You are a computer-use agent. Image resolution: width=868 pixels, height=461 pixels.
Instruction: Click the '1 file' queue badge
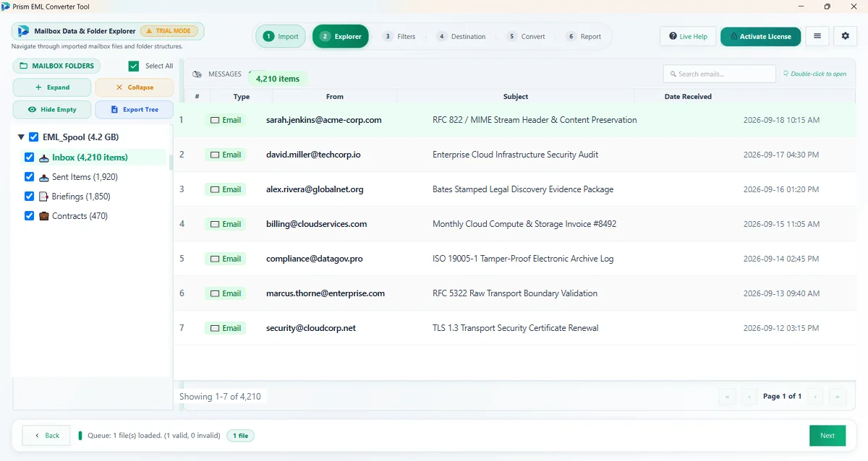pyautogui.click(x=240, y=436)
